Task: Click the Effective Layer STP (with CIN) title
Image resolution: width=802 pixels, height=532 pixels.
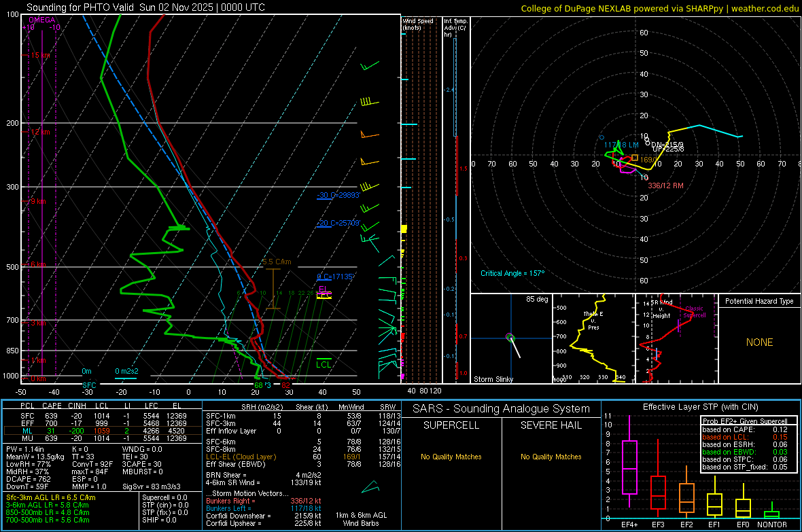Action: (x=701, y=407)
